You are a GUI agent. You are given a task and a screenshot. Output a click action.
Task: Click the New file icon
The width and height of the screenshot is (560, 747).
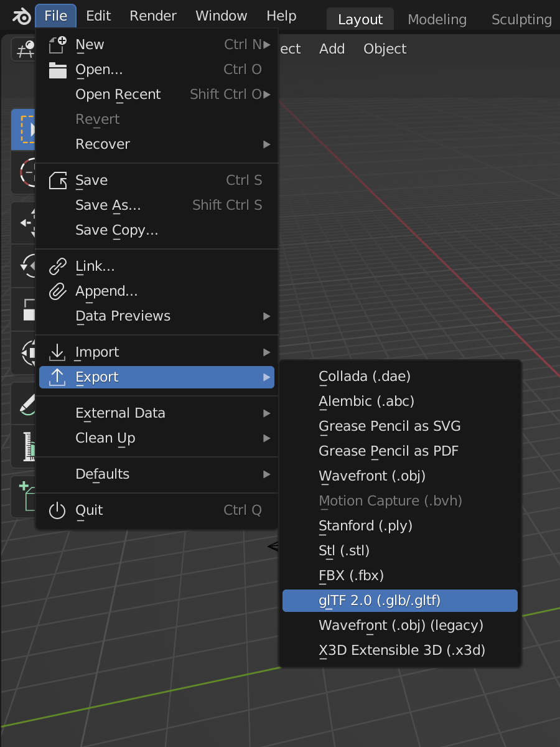pyautogui.click(x=57, y=45)
